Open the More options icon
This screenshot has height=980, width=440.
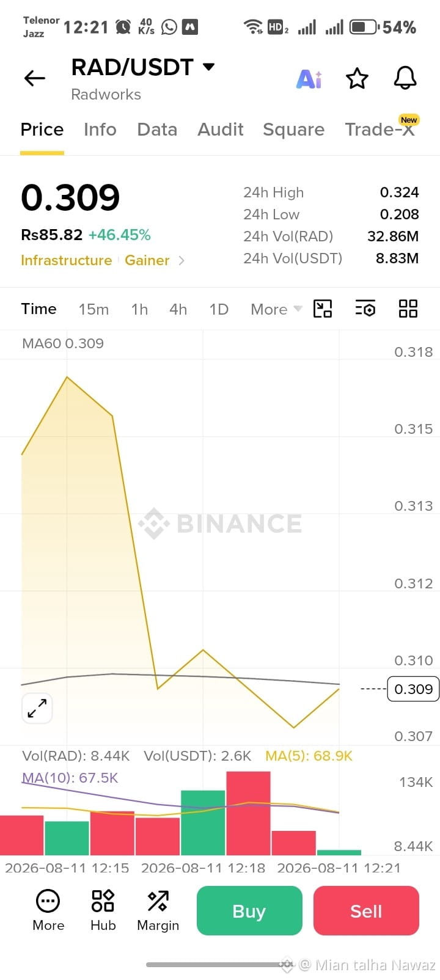coord(48,910)
